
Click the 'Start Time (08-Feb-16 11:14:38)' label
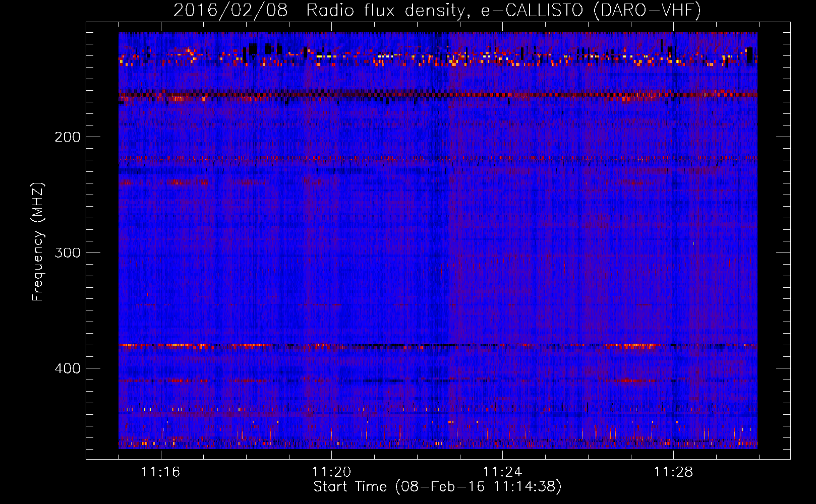point(437,487)
